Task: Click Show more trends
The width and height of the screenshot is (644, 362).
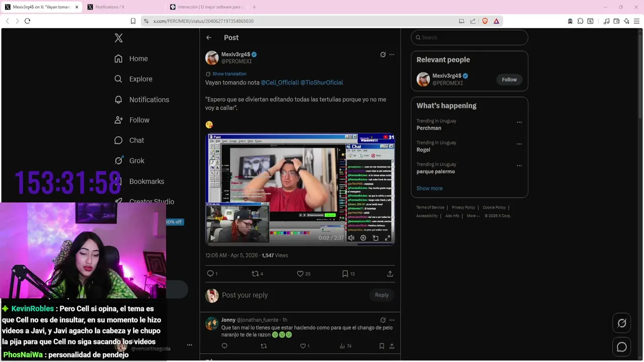Action: pos(430,188)
